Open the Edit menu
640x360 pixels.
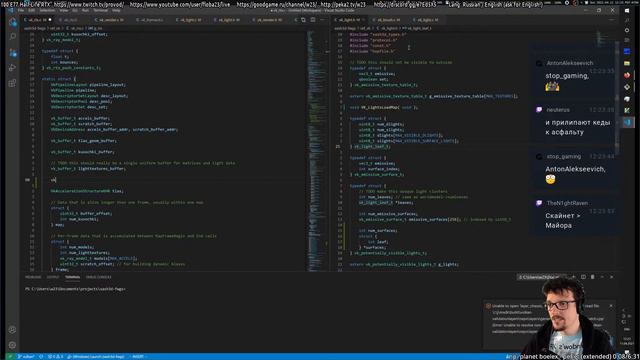[32, 10]
